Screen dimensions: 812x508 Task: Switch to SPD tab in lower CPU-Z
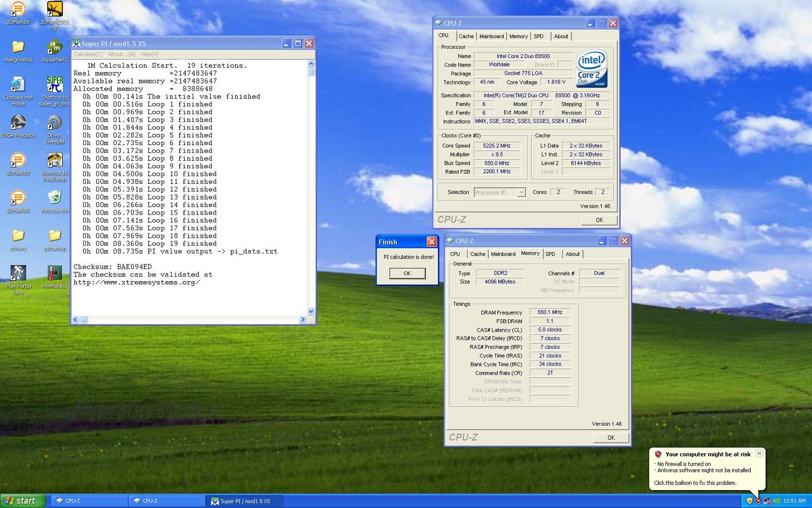550,254
